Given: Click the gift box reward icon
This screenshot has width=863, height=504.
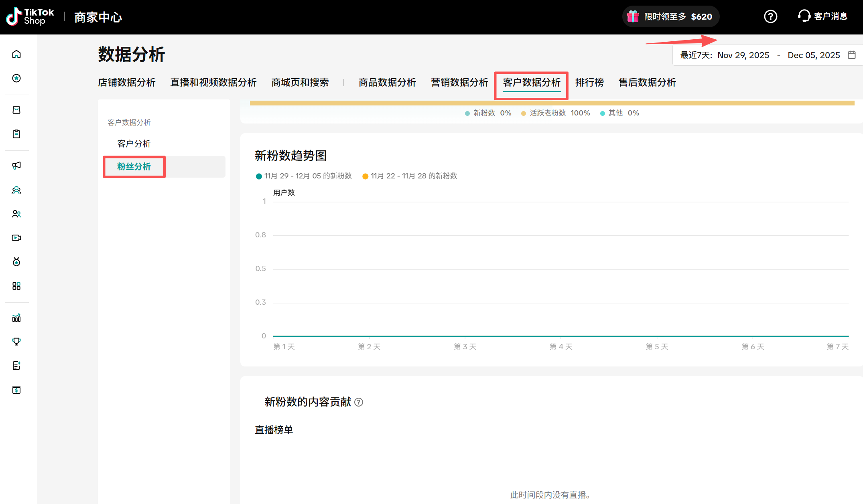Looking at the screenshot, I should pyautogui.click(x=633, y=16).
